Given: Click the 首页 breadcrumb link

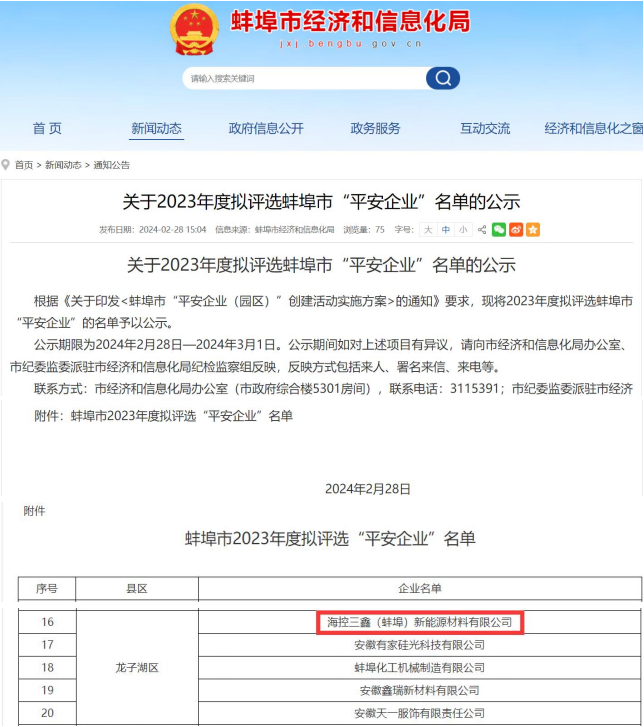Looking at the screenshot, I should coord(24,165).
